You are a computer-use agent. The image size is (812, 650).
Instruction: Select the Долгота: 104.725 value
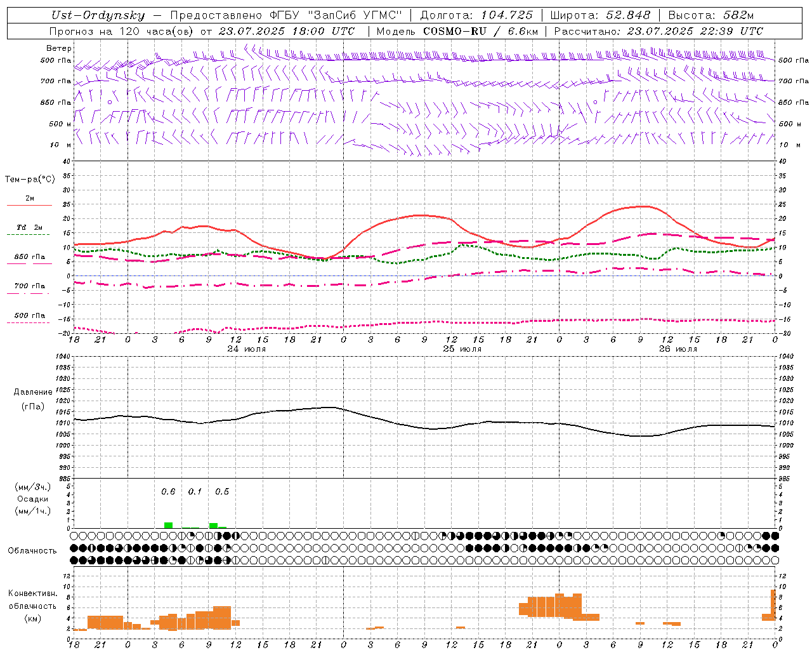point(476,15)
